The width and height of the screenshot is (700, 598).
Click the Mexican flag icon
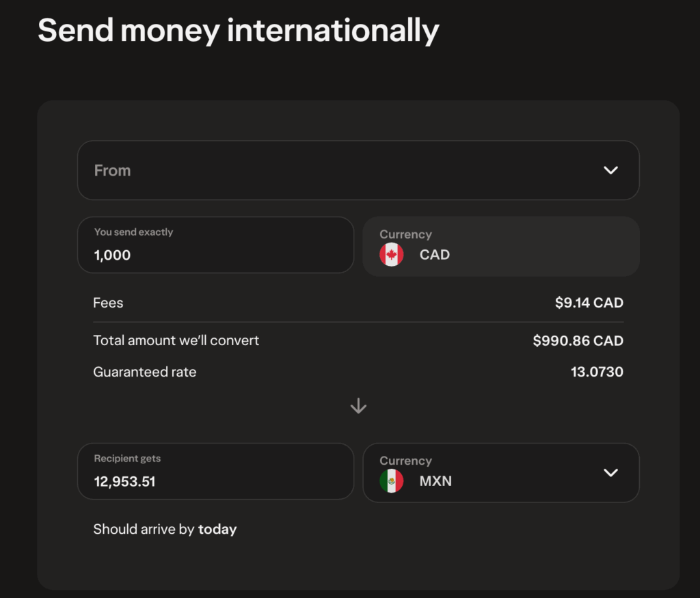coord(391,480)
